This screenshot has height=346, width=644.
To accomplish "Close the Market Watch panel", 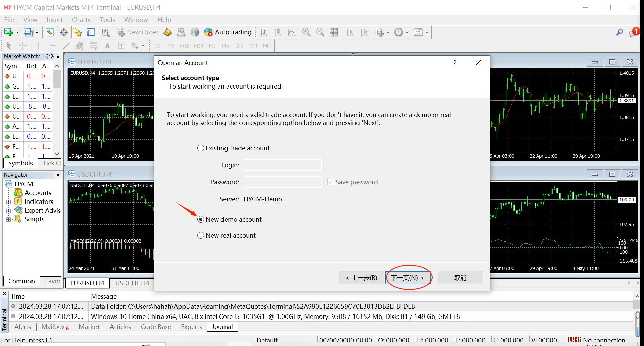I will pos(58,56).
